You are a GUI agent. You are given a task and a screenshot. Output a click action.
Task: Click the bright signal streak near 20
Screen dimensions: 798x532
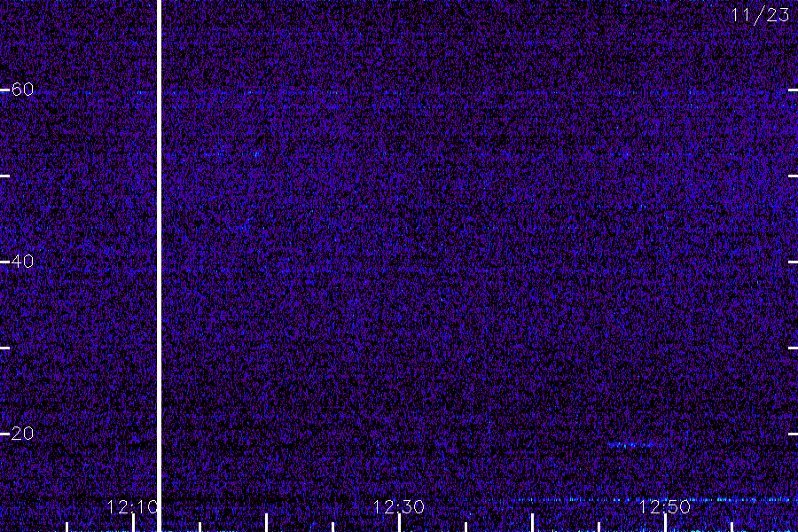[635, 445]
